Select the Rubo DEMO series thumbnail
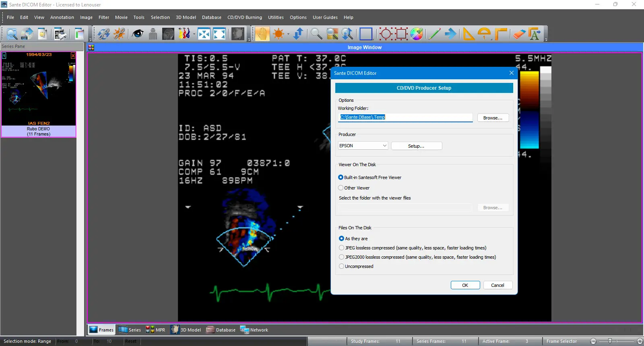 39,95
